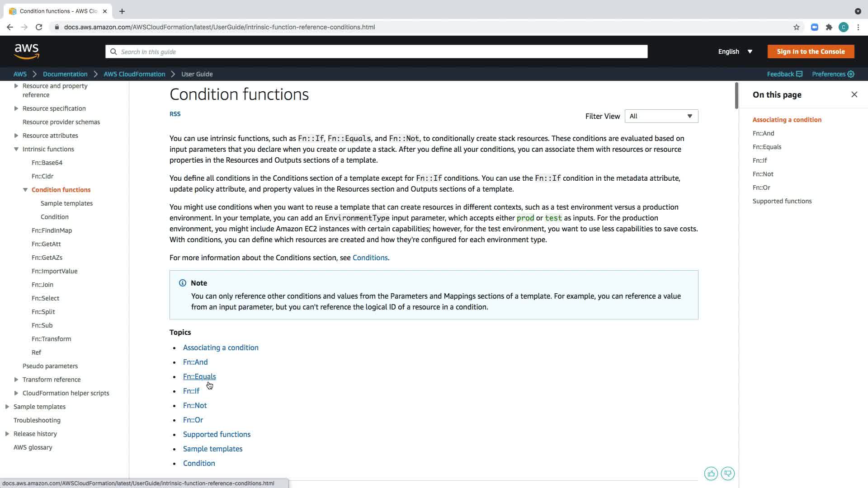
Task: Expand the Resource attributes tree node
Action: pyautogui.click(x=16, y=136)
